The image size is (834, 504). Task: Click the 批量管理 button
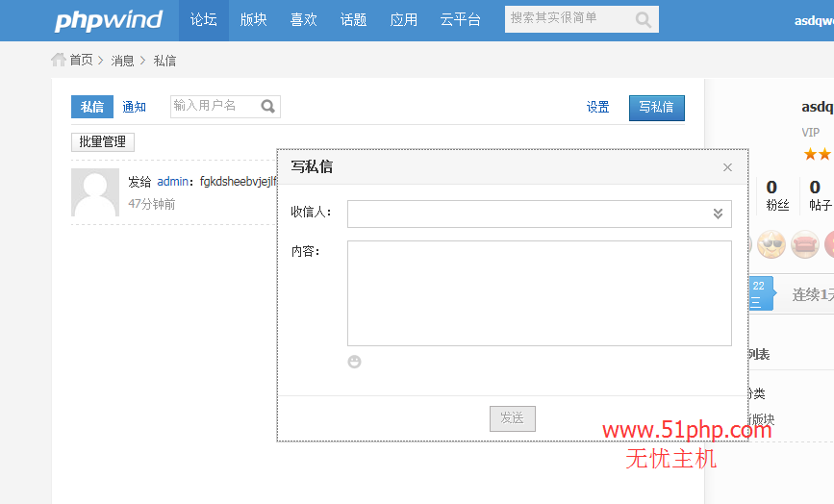tap(103, 142)
